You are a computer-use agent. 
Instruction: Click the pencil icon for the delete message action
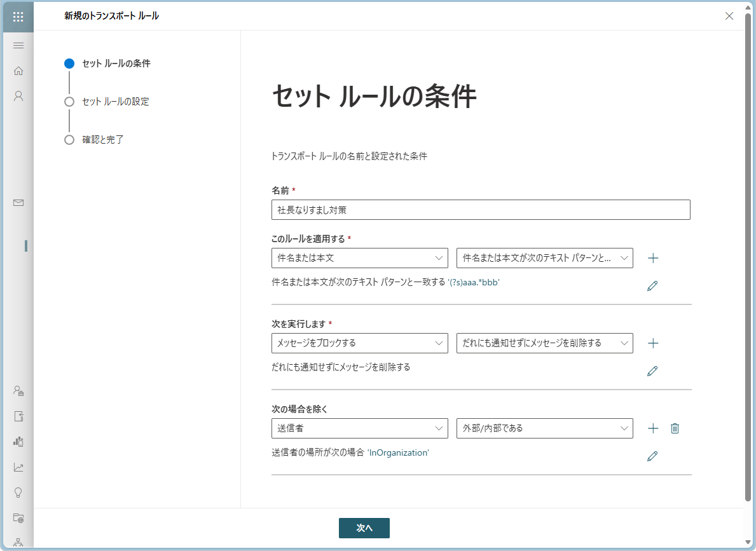pyautogui.click(x=652, y=371)
